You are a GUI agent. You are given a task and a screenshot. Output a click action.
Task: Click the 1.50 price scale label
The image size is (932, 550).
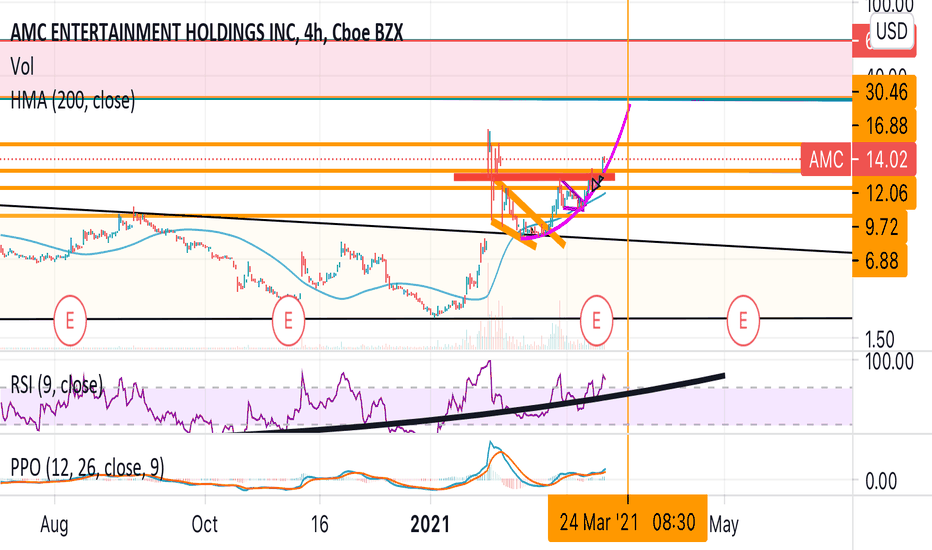point(880,340)
